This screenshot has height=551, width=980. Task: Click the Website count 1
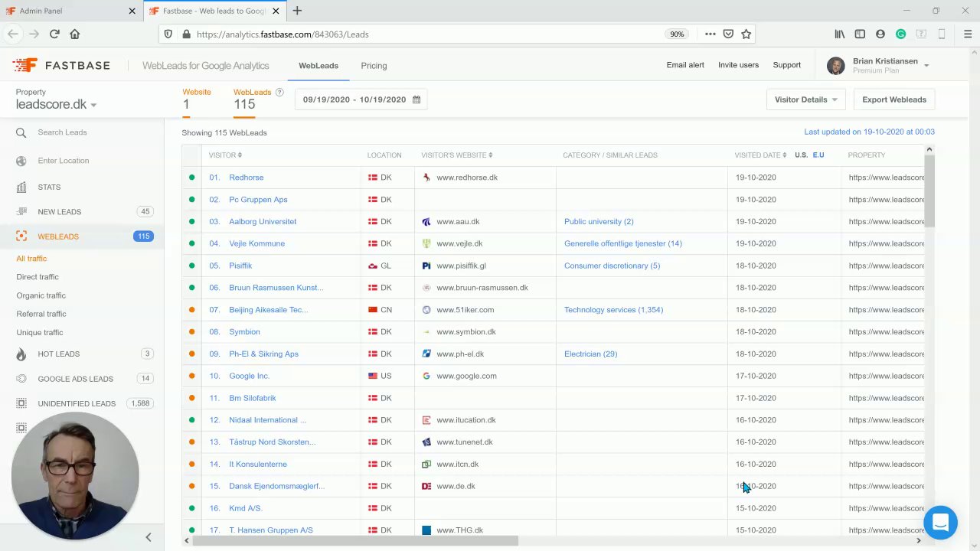click(186, 105)
